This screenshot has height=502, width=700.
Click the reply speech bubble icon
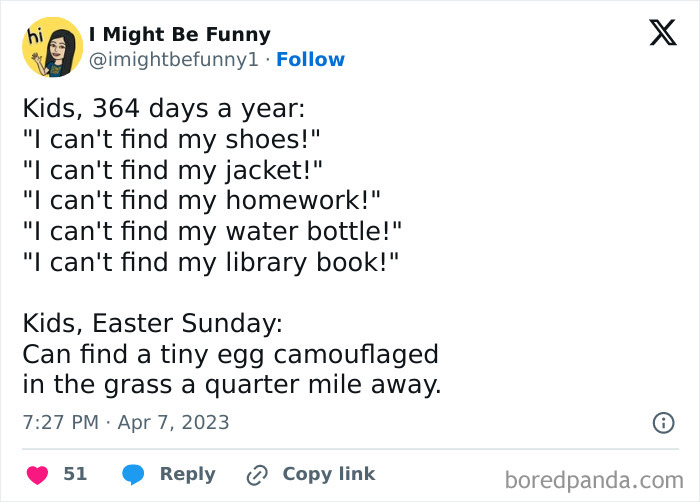[133, 474]
